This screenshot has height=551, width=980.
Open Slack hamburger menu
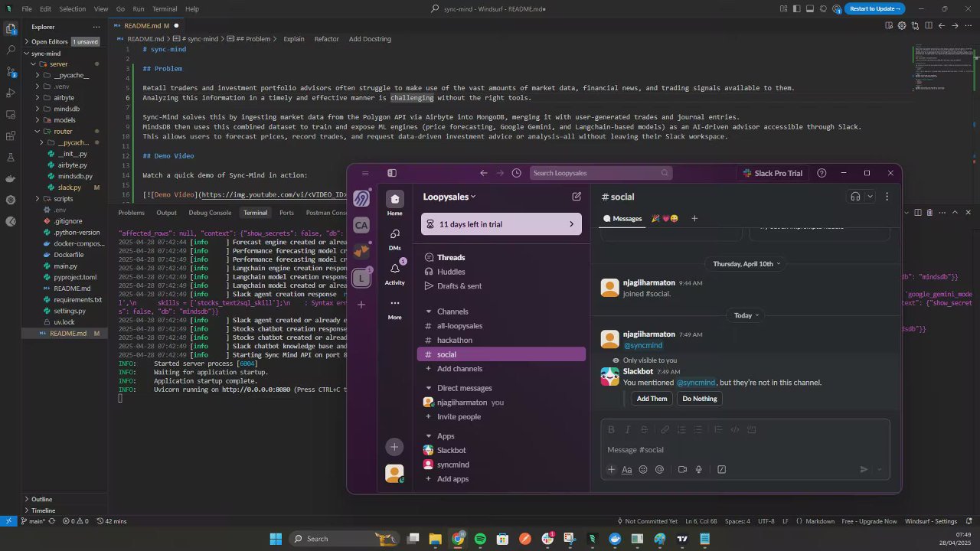coord(365,173)
